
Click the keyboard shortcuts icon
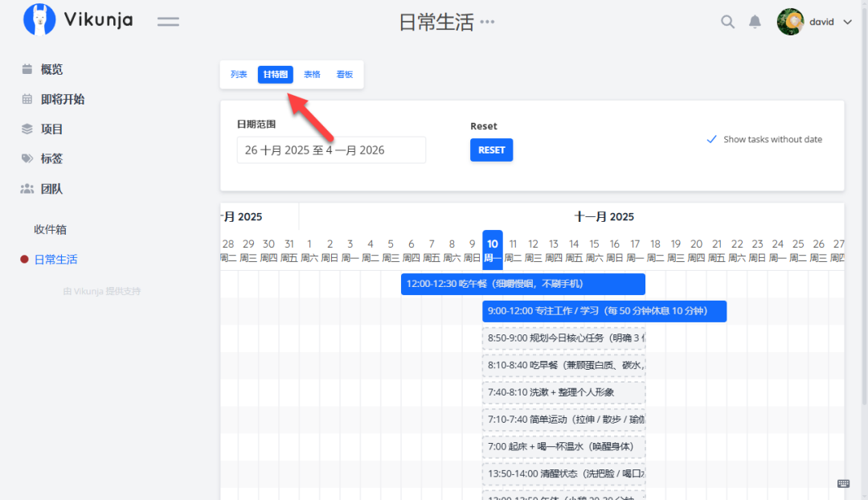click(x=844, y=483)
